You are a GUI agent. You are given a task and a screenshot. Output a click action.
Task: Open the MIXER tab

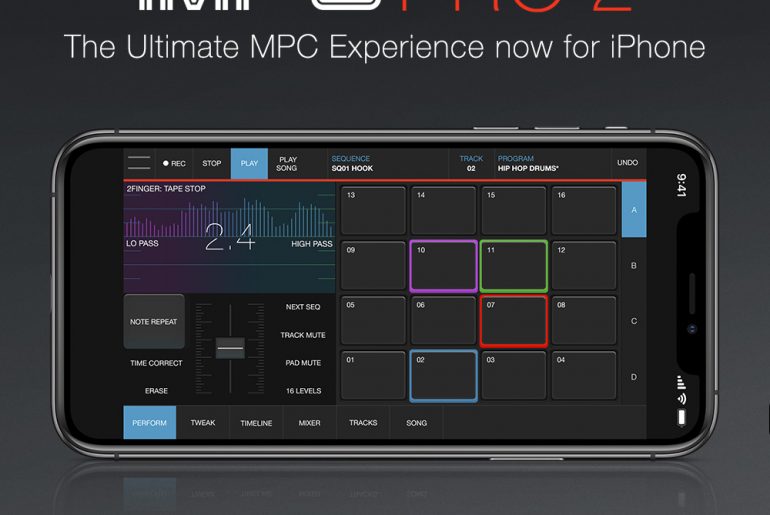[x=310, y=423]
